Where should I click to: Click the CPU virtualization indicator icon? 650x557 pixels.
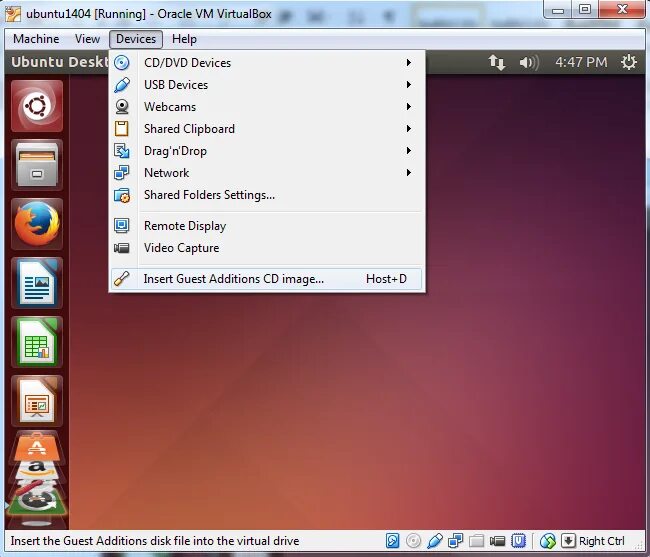click(519, 540)
